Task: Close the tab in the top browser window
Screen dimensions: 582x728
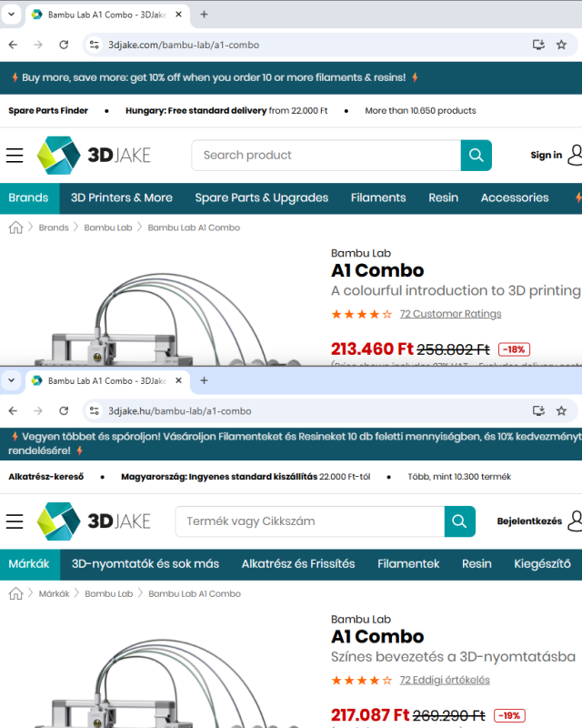Action: (x=178, y=15)
